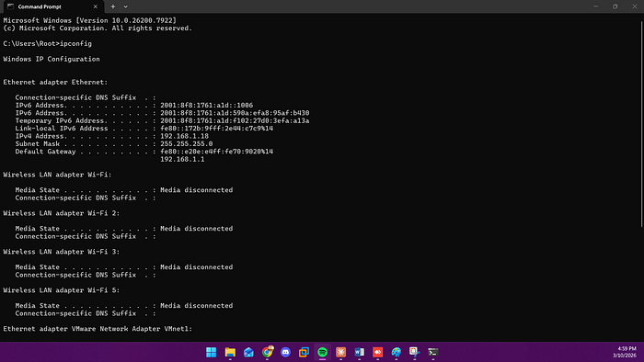Open the orange starburst app in taskbar
644x362 pixels.
(341, 352)
